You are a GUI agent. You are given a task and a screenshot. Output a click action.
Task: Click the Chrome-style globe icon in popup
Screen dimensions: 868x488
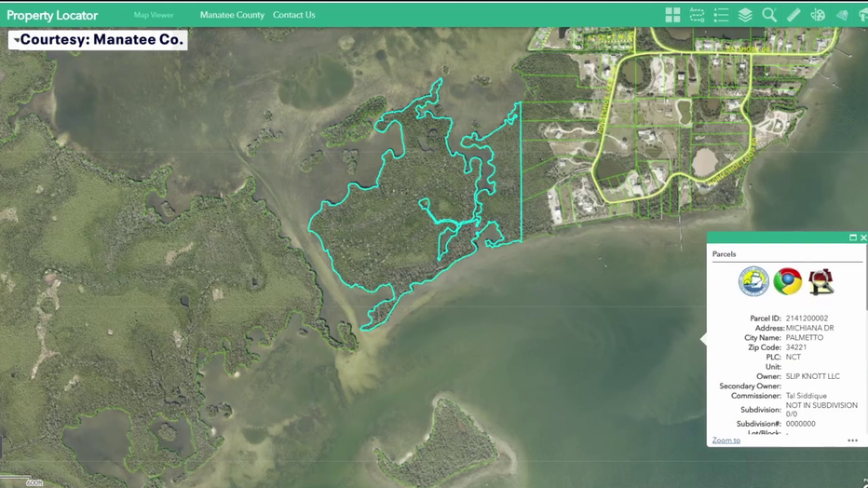click(787, 281)
